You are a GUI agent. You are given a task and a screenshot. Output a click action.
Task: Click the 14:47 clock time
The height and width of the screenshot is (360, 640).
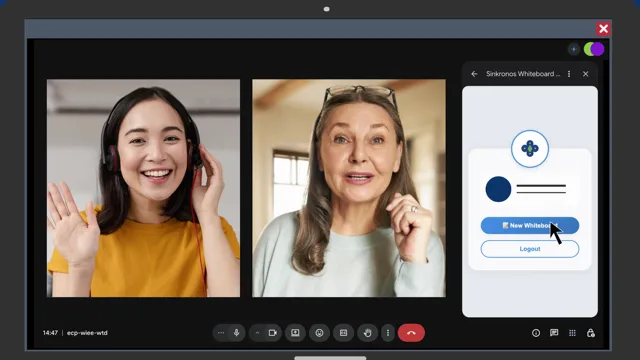pos(50,333)
